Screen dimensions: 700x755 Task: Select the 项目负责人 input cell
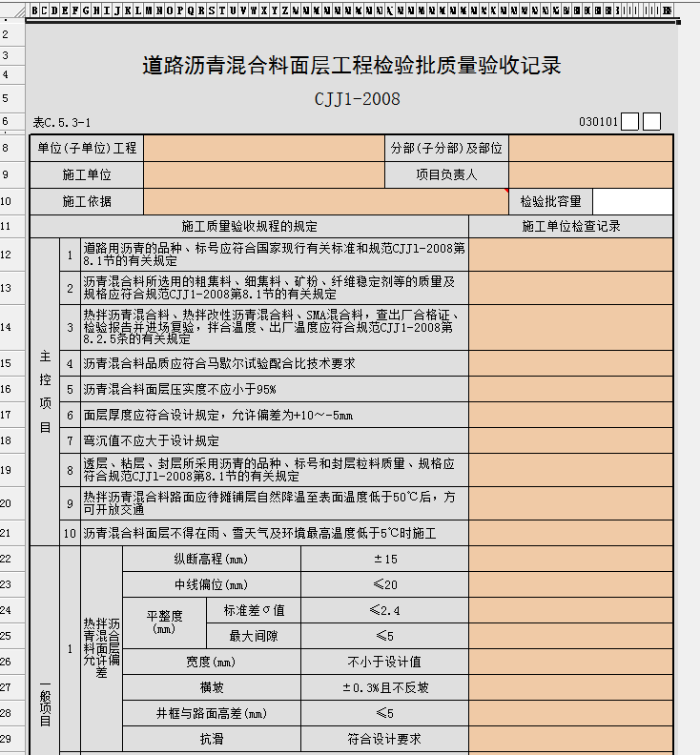(x=590, y=174)
